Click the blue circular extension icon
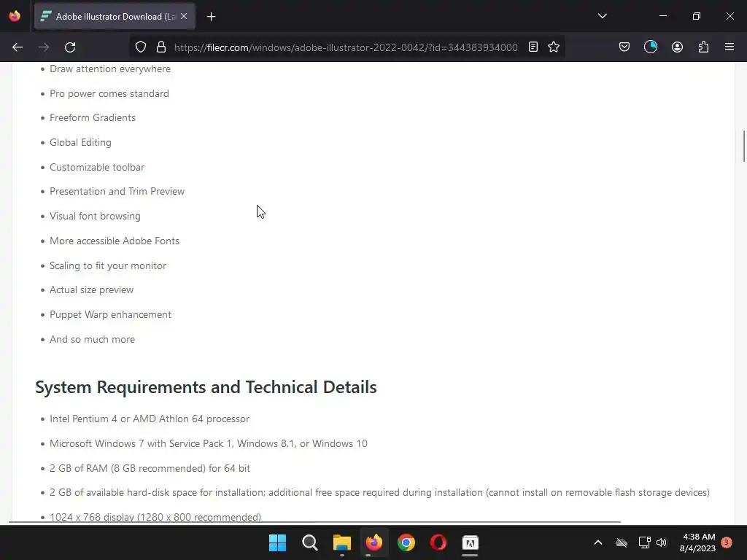The width and height of the screenshot is (747, 560). [651, 47]
